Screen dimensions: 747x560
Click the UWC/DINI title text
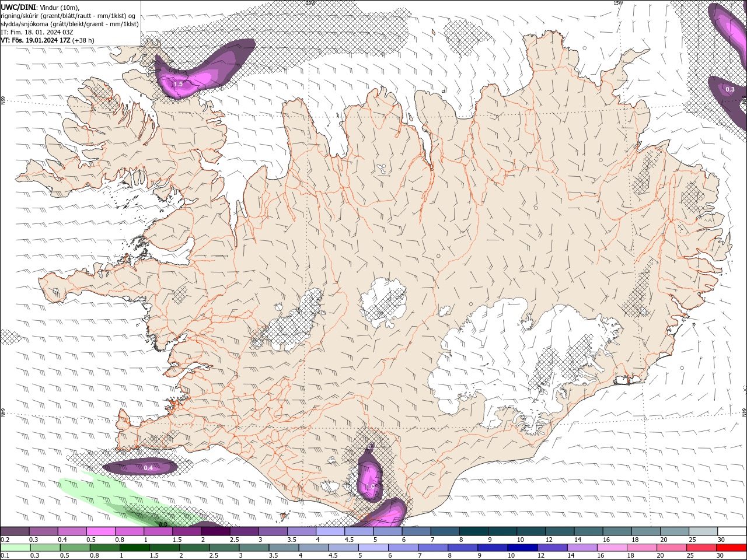(18, 7)
